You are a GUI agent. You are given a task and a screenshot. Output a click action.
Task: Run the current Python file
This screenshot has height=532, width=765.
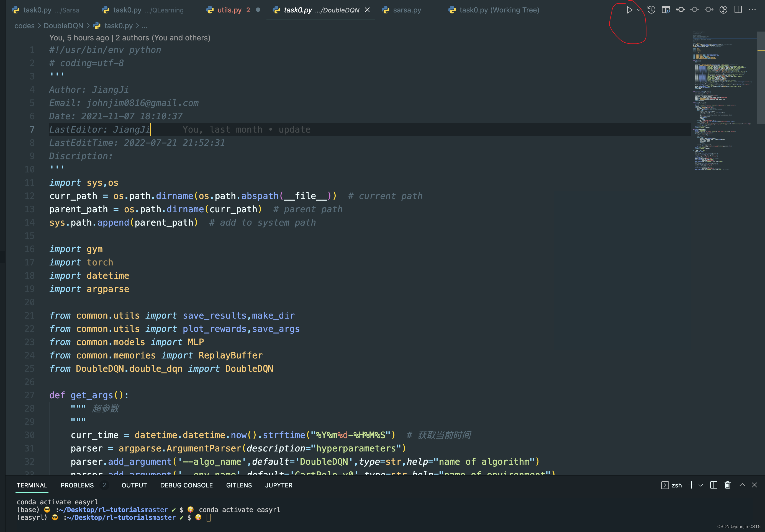click(x=629, y=10)
